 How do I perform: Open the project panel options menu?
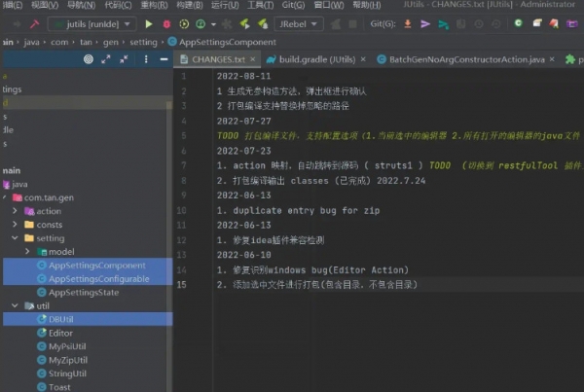point(144,59)
